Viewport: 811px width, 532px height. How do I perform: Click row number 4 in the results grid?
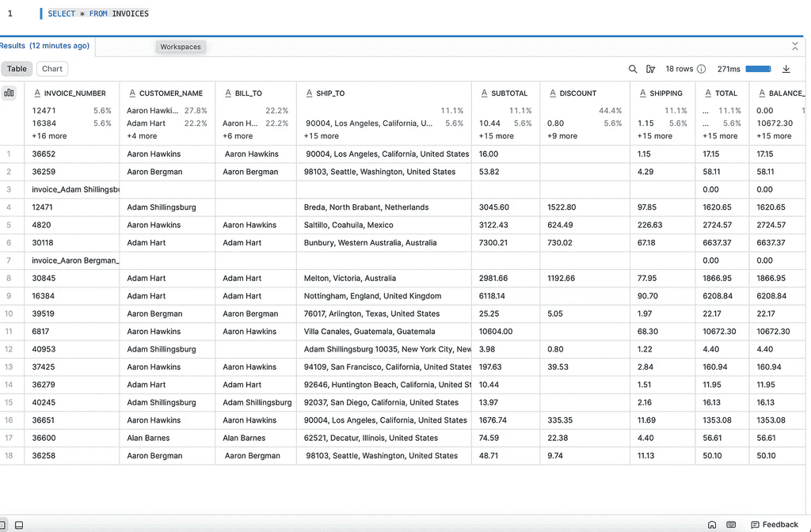pos(8,207)
